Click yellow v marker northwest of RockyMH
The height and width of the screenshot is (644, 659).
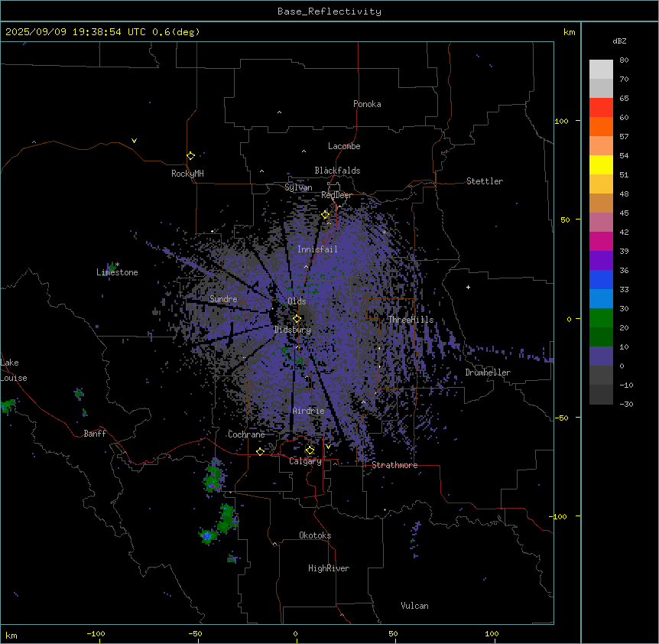pyautogui.click(x=134, y=141)
